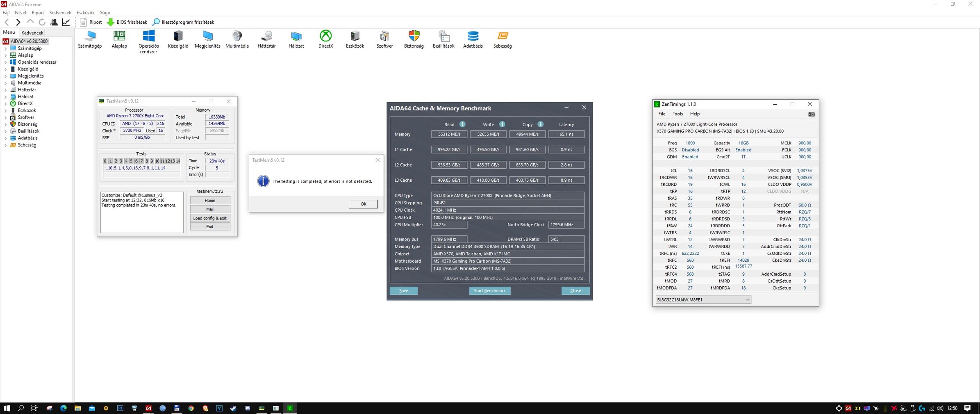This screenshot has width=980, height=414.
Task: Click the Copy info icon in benchmark
Action: pos(540,124)
